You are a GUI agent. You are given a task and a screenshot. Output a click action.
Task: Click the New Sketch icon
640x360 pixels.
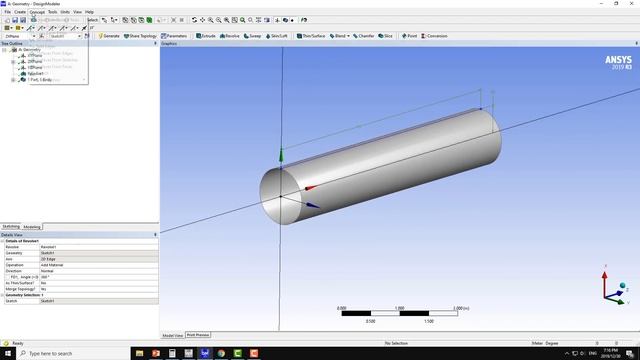coord(87,36)
